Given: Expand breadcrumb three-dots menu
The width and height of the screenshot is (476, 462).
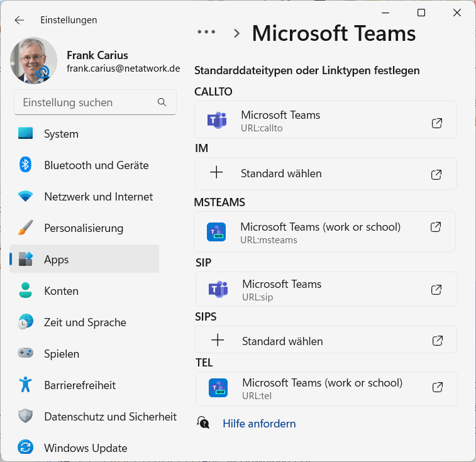Looking at the screenshot, I should [x=206, y=31].
